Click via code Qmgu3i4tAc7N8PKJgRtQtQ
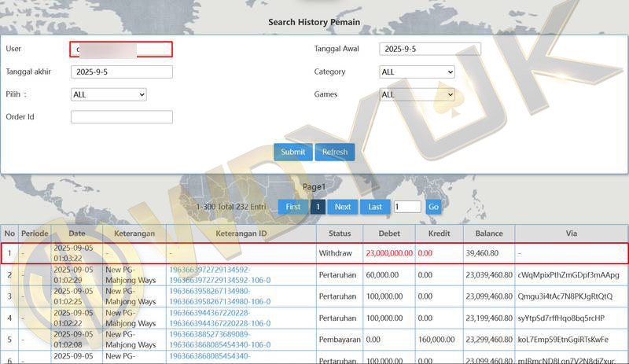The height and width of the screenshot is (364, 629). tap(565, 296)
